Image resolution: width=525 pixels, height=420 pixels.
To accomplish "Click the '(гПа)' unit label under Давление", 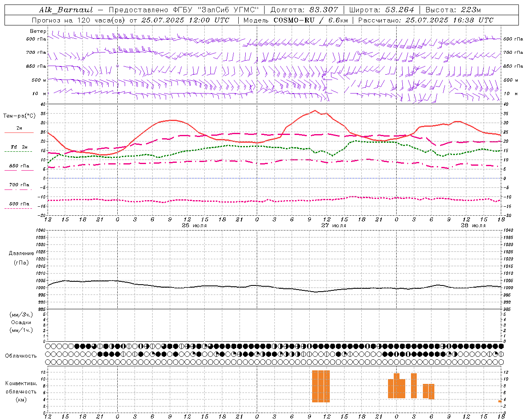I will (x=21, y=262).
